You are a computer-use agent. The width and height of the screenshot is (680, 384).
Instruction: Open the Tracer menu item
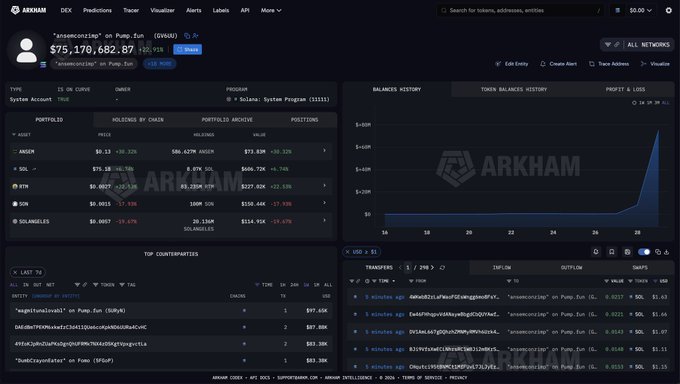[131, 10]
